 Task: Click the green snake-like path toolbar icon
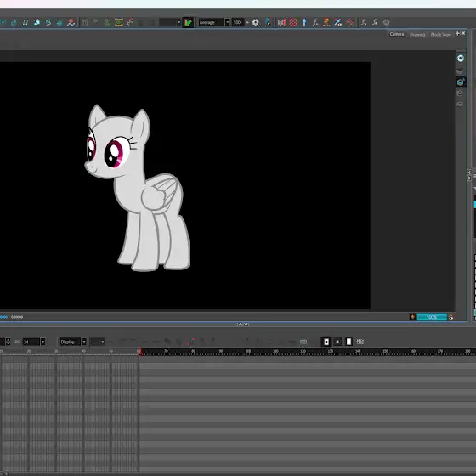[x=107, y=22]
